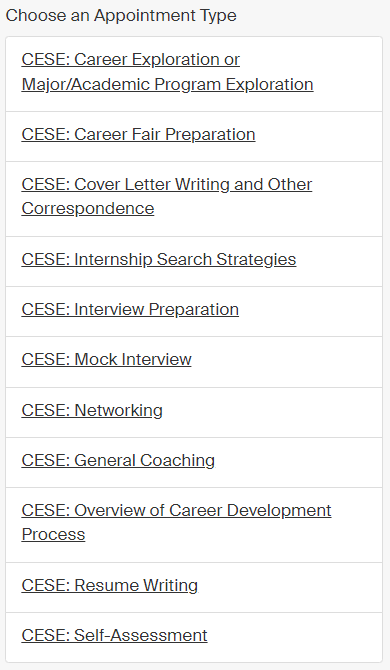Image resolution: width=390 pixels, height=670 pixels.
Task: Choose CESE: Cover Letter Writing and Other Correspondence
Action: [167, 196]
